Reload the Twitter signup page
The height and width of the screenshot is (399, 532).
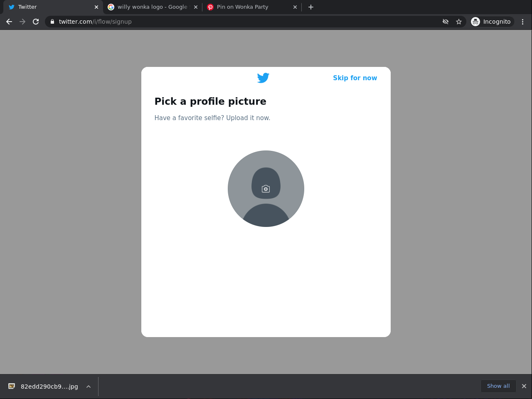36,22
